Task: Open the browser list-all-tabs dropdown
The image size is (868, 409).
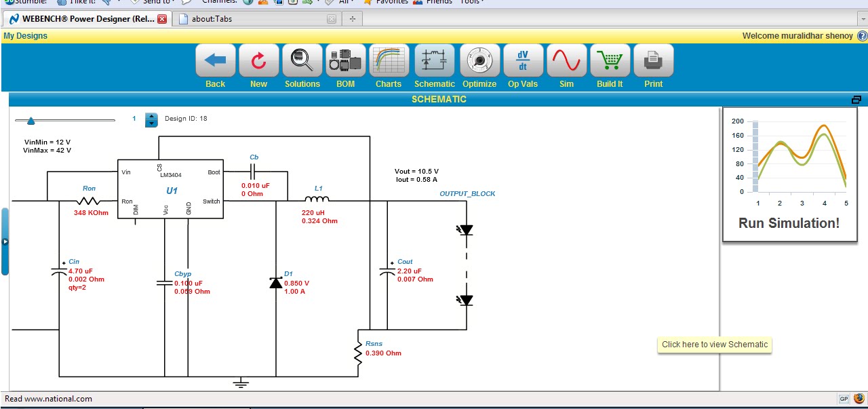Action: coord(861,19)
